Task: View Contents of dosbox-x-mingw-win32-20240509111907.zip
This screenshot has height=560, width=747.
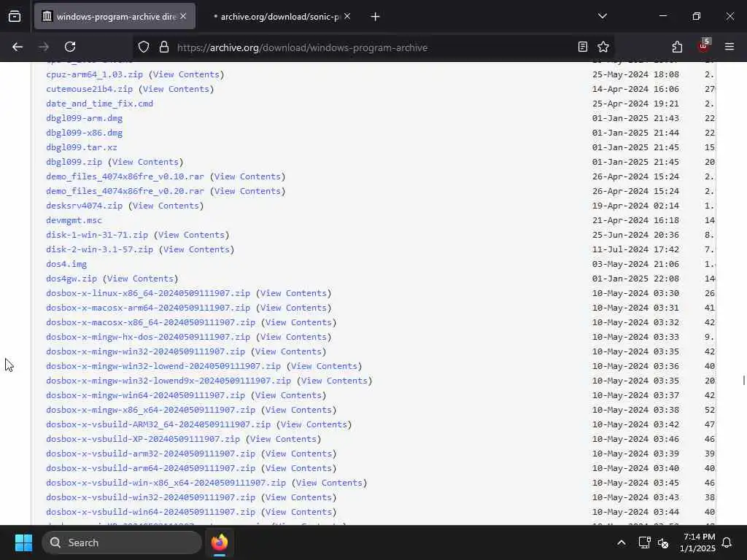Action: (288, 351)
